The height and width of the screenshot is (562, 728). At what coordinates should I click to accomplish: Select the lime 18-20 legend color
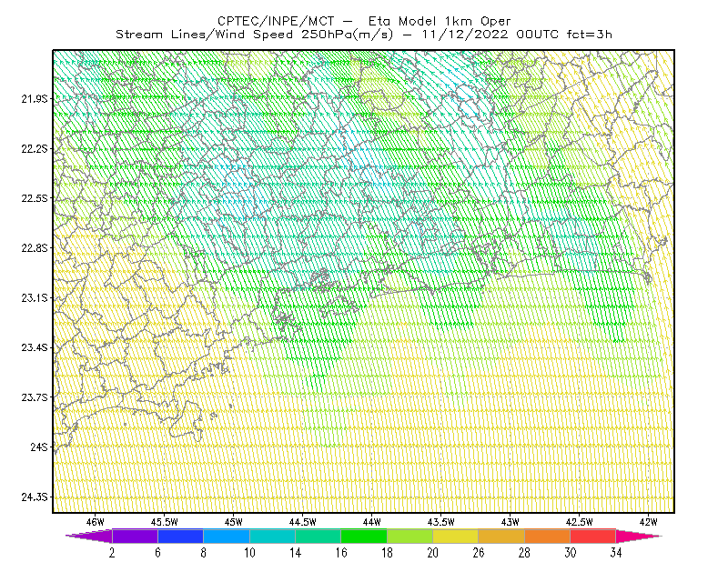(410, 536)
